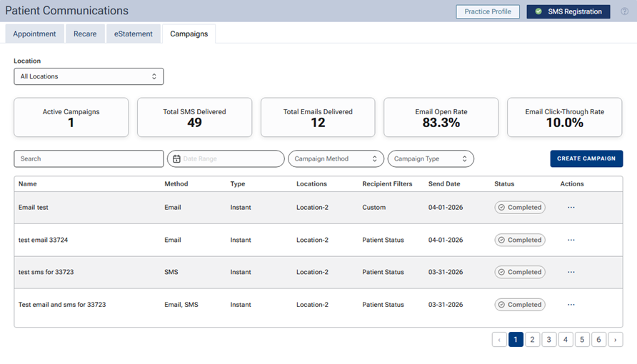The image size is (637, 364).
Task: Switch to the Appointment tab
Action: click(x=34, y=34)
